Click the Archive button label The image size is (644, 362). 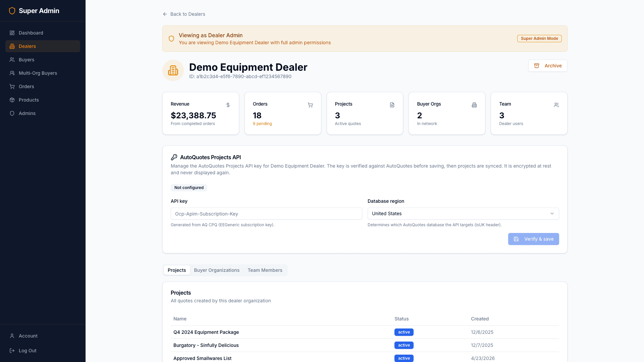[553, 66]
